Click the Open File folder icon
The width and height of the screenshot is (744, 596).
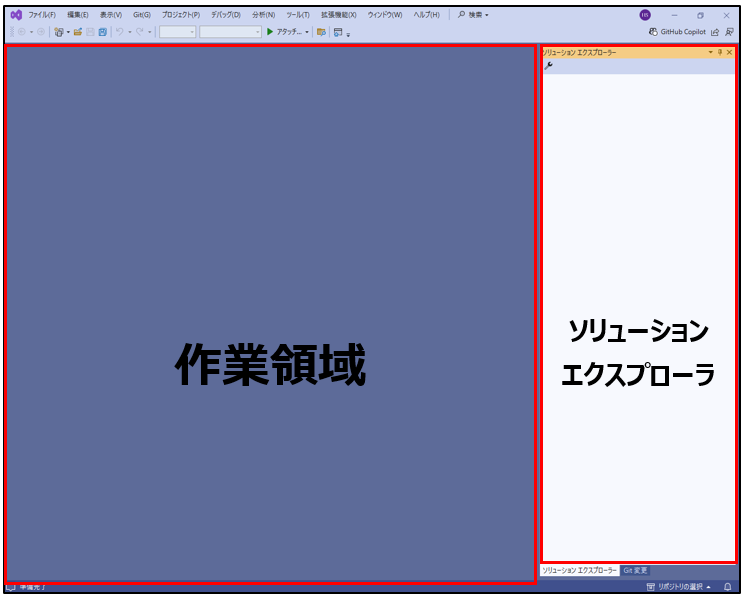78,32
